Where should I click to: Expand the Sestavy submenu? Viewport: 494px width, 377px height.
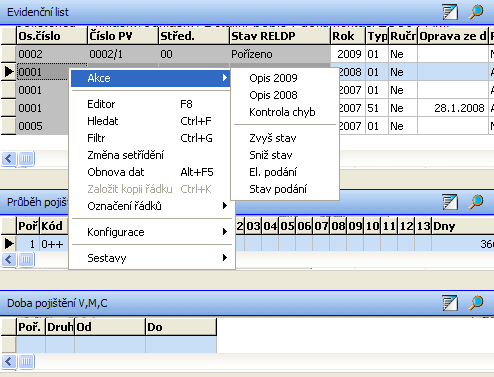(151, 258)
